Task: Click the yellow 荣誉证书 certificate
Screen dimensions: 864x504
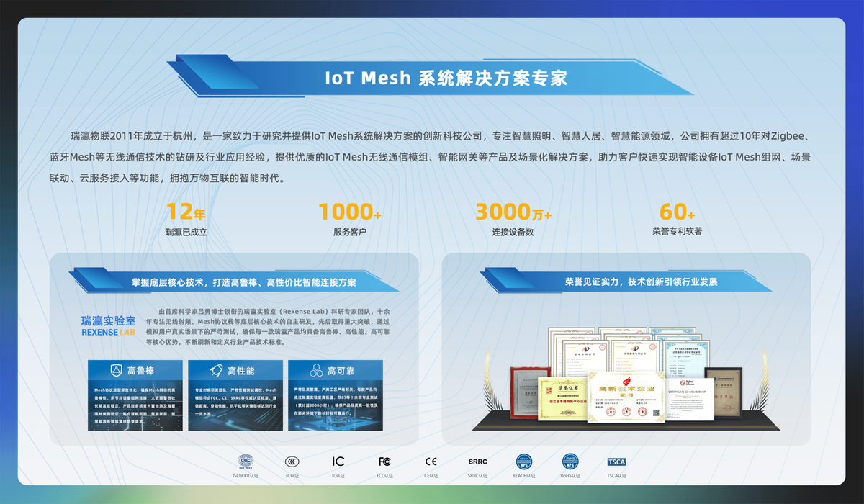Action: coord(562,398)
